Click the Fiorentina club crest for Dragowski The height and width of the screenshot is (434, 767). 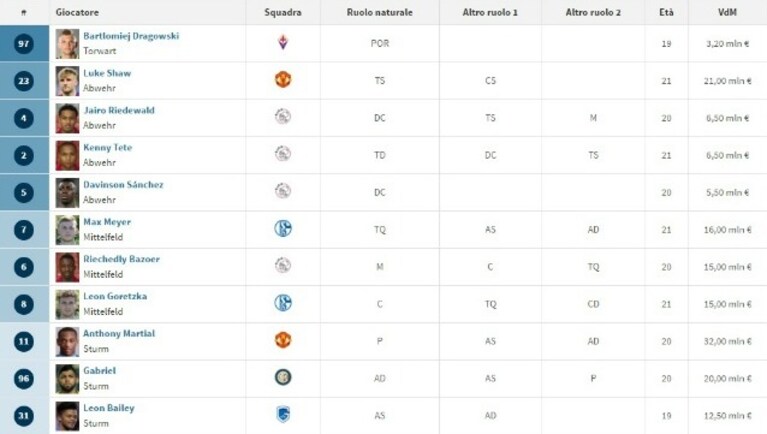(283, 43)
